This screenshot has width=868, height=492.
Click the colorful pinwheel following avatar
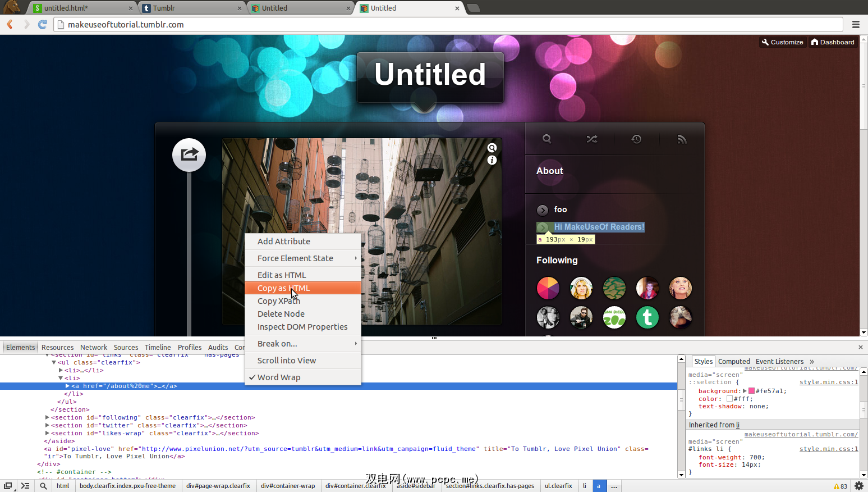tap(548, 288)
